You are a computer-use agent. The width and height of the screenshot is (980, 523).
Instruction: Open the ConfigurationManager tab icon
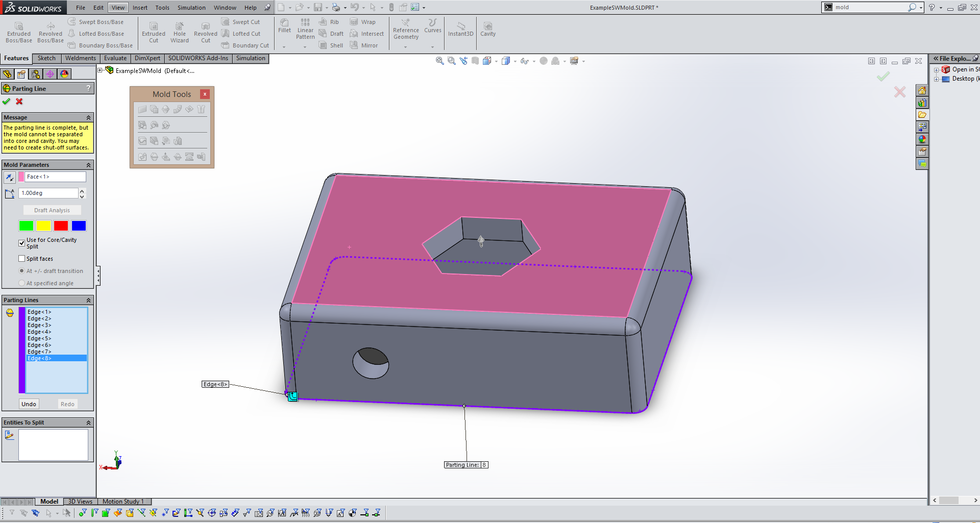point(36,74)
